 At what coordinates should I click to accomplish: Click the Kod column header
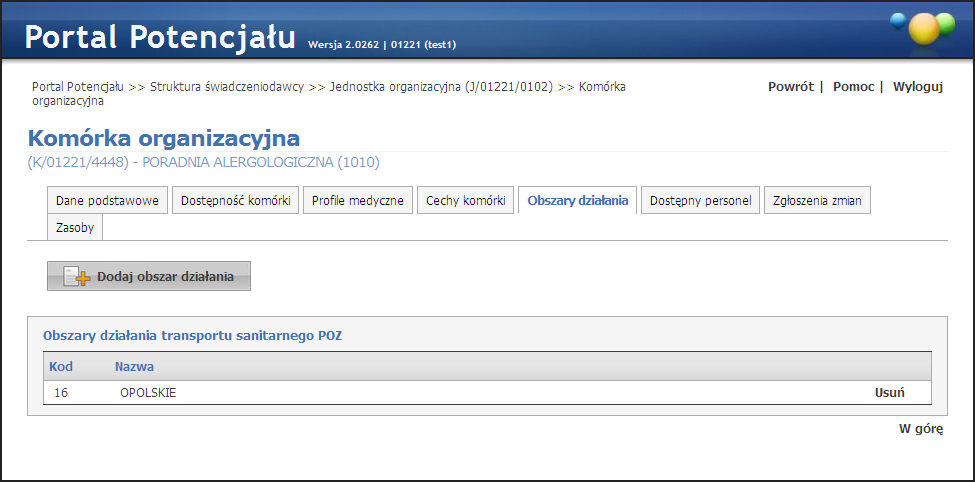(x=61, y=366)
